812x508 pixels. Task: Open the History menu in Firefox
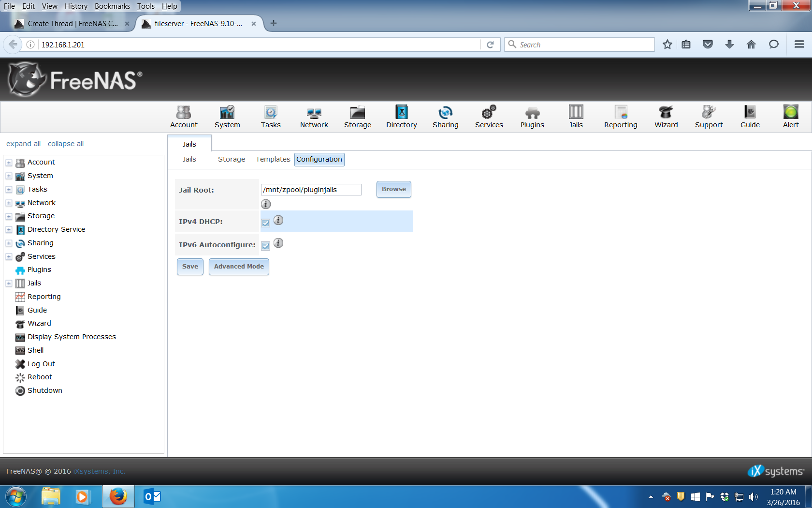click(x=76, y=6)
